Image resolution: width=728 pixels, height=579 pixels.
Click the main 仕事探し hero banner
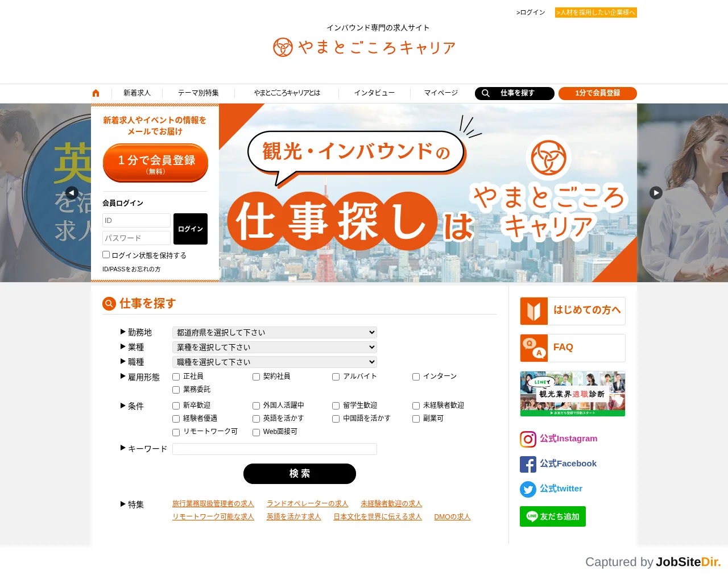pos(428,193)
